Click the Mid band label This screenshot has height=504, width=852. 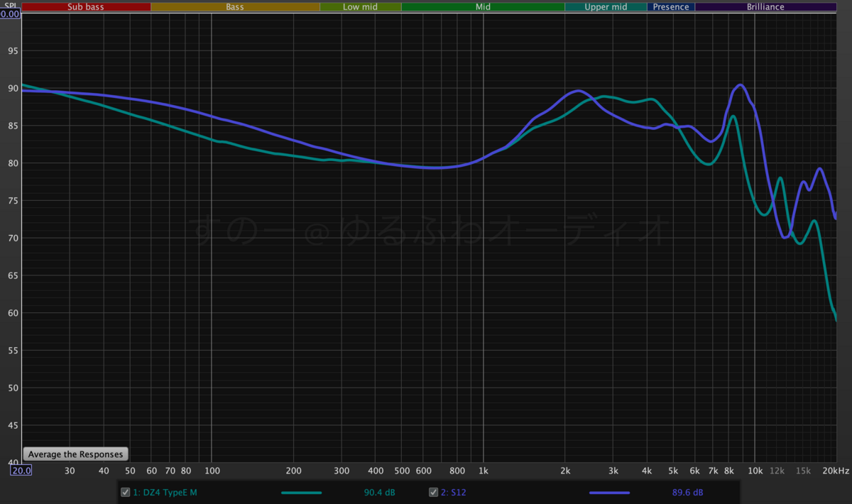(483, 7)
